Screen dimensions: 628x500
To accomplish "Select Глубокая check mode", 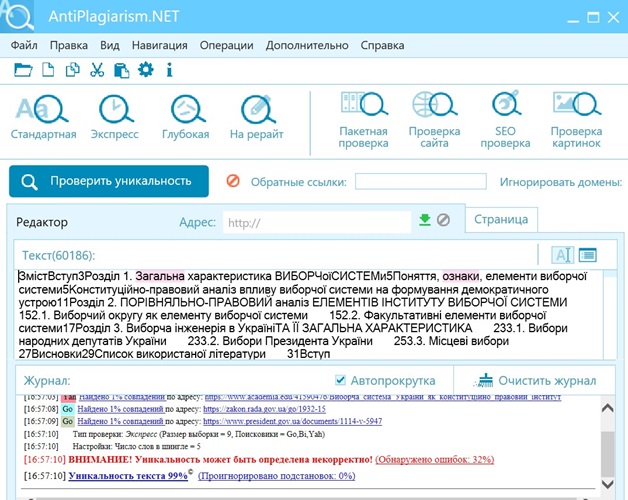I will [x=185, y=117].
